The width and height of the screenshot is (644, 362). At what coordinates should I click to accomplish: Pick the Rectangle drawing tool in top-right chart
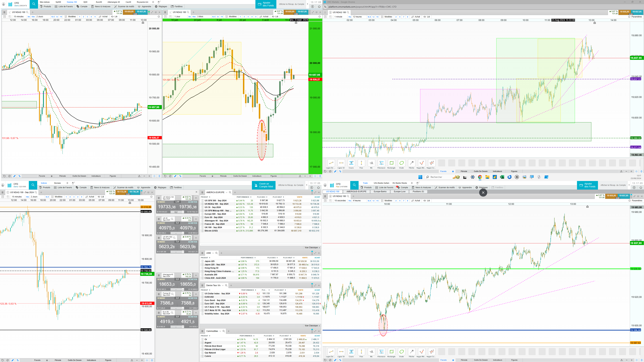pyautogui.click(x=391, y=163)
